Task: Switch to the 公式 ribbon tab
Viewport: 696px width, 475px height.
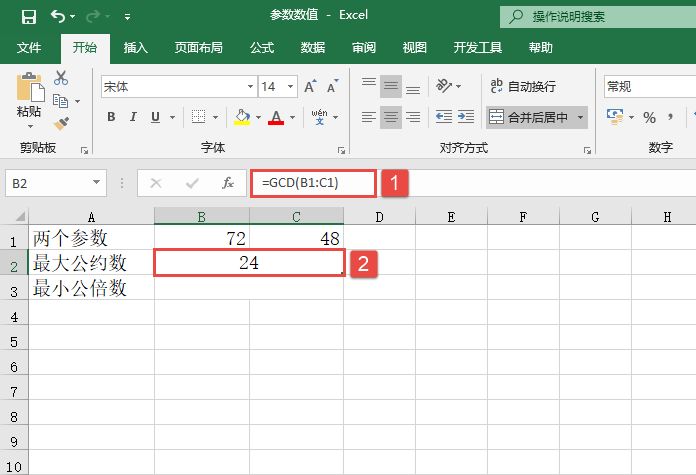Action: click(262, 47)
